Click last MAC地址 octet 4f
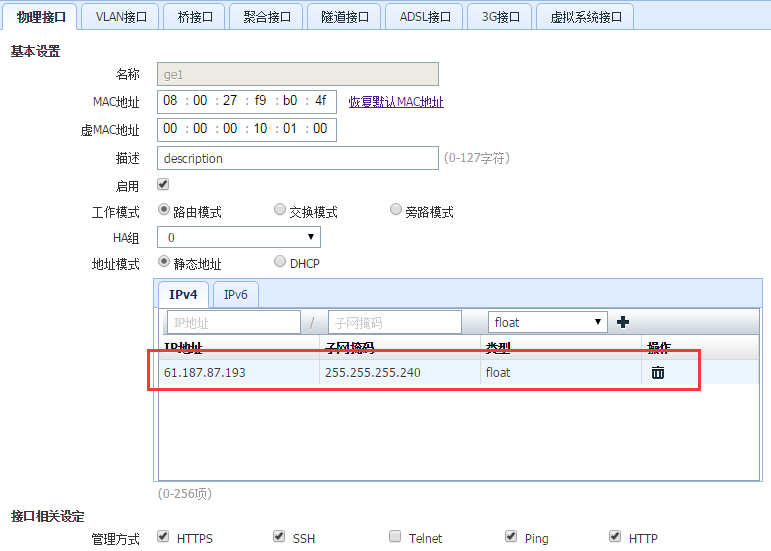The width and height of the screenshot is (771, 551). click(x=321, y=101)
